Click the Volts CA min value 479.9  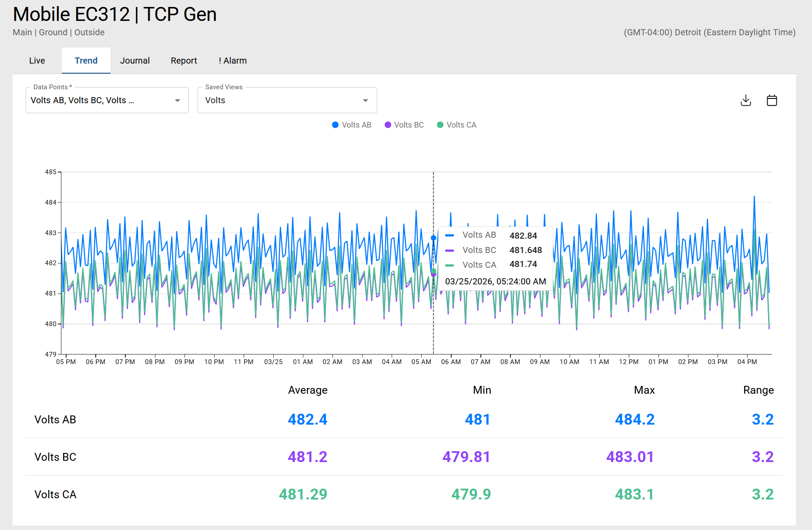pyautogui.click(x=471, y=494)
